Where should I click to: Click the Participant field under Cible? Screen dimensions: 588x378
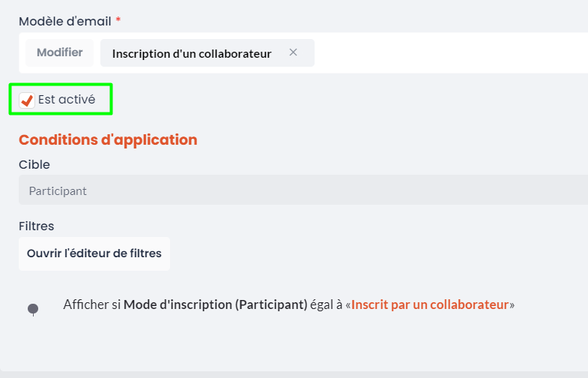[x=303, y=190]
